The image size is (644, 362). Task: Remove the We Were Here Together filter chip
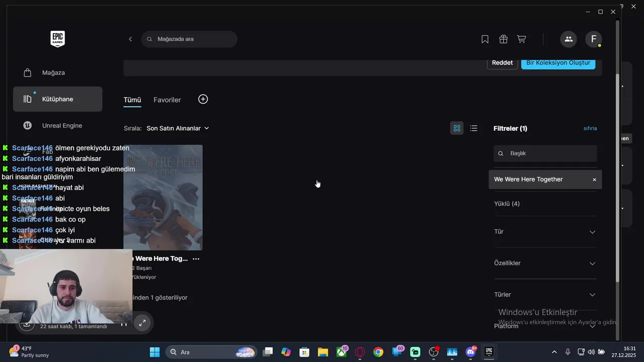[594, 179]
